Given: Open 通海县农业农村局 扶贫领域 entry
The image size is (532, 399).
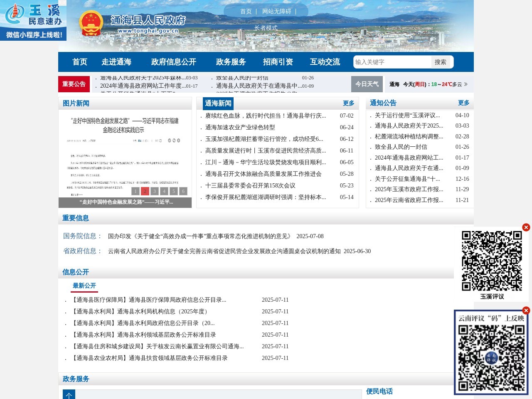Looking at the screenshot, I should [150, 358].
